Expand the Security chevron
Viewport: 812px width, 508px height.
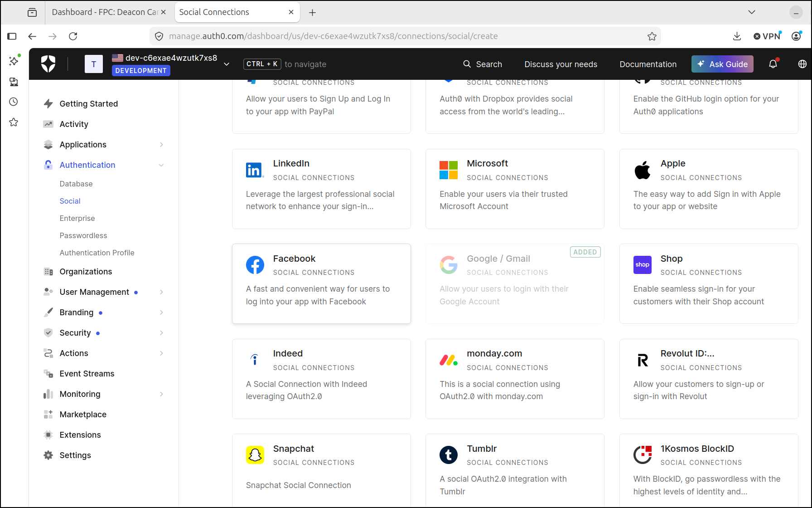(161, 333)
